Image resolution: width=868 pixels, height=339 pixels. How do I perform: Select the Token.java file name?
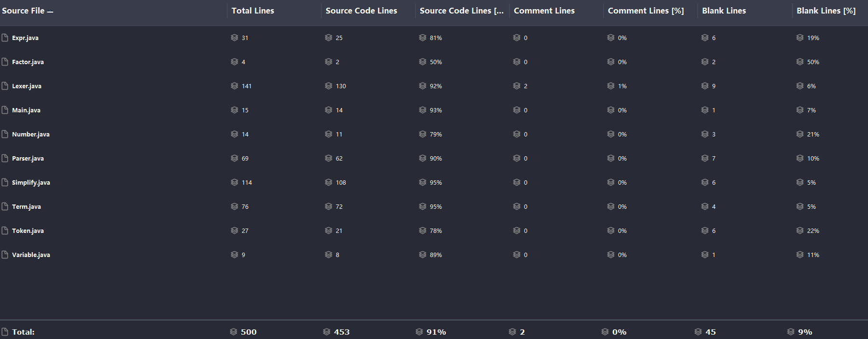point(28,231)
